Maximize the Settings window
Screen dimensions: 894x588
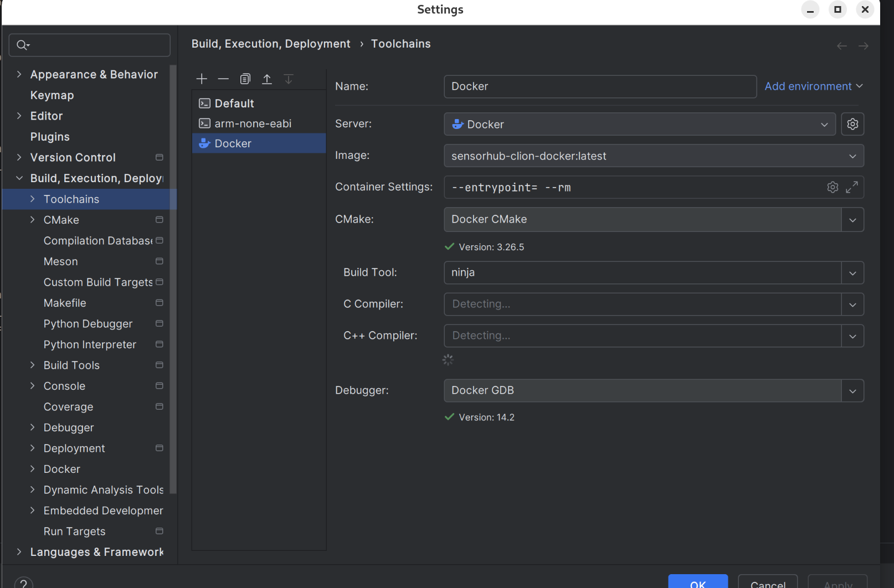point(838,9)
